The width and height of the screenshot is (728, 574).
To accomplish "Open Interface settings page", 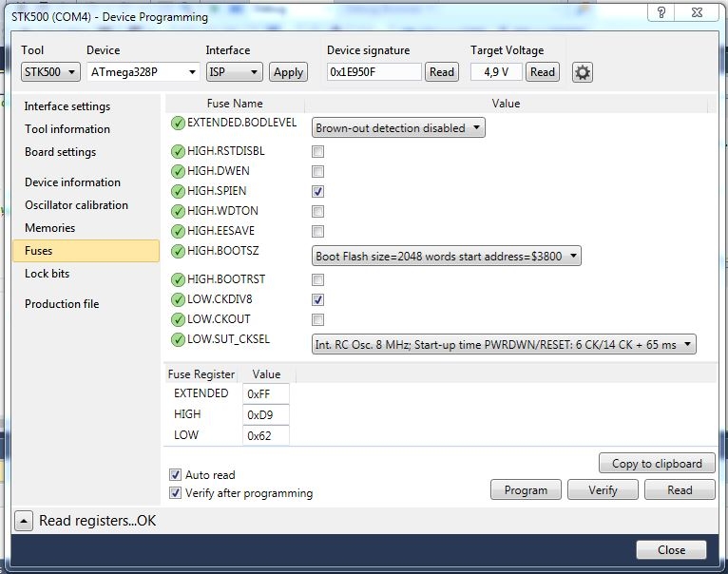I will coord(67,106).
